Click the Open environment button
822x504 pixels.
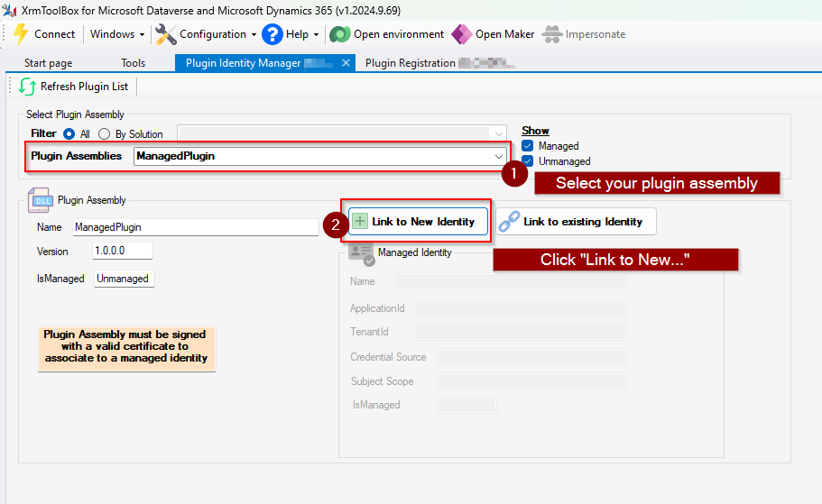tap(387, 34)
